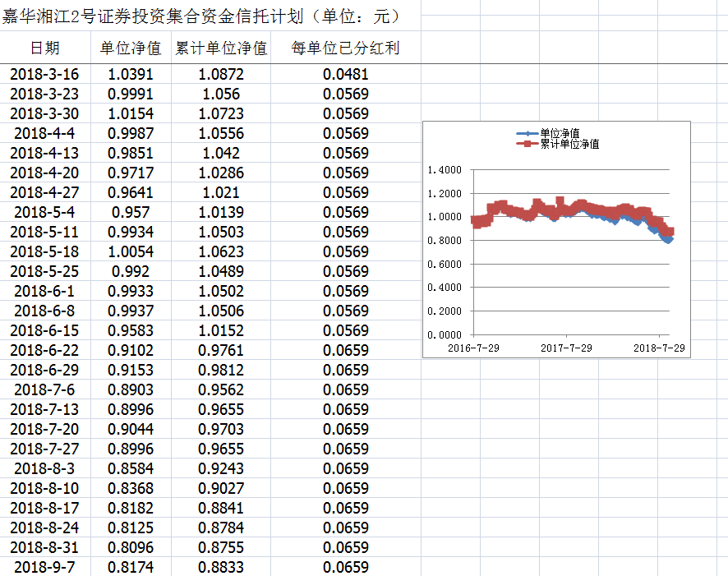Select the unit value cell 0.9933
The image size is (728, 576).
click(x=131, y=291)
